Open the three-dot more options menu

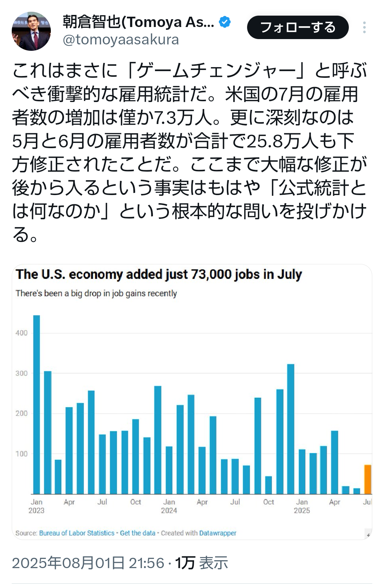tap(364, 28)
